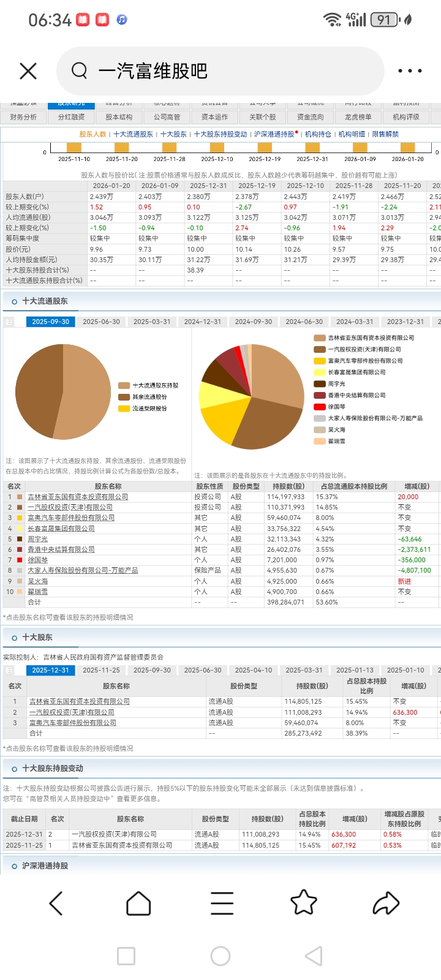
Task: Tap the Wi-Fi status icon
Action: (333, 20)
